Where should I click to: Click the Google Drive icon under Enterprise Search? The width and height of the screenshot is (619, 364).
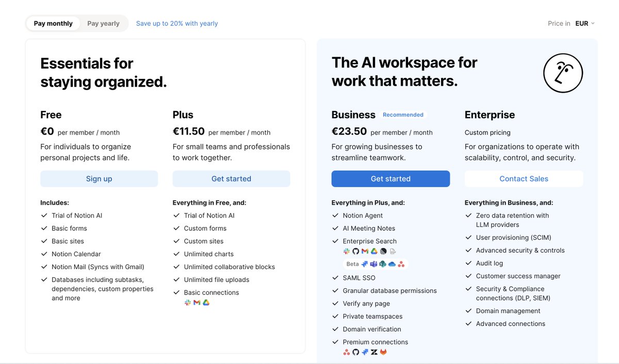pos(374,251)
